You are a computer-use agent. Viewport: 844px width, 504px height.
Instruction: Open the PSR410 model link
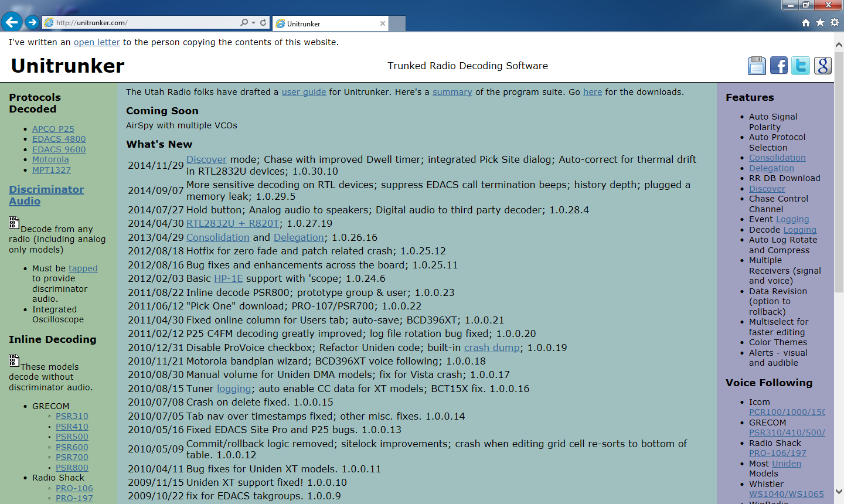click(x=72, y=427)
